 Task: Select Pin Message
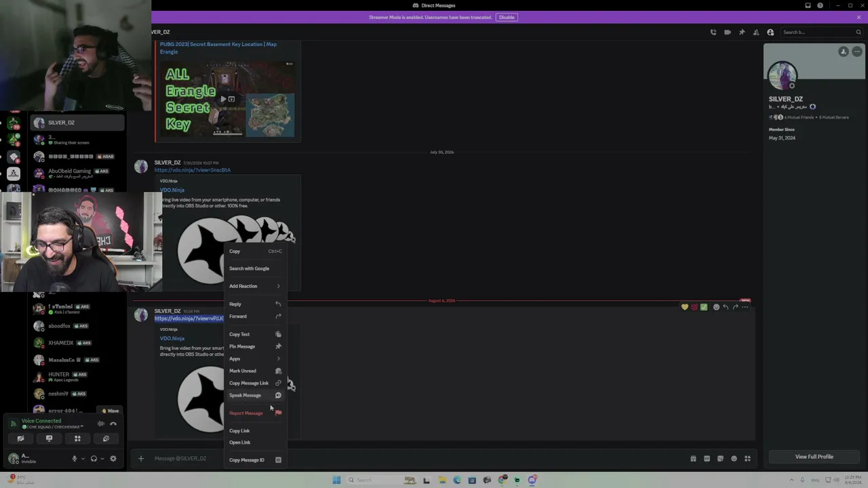coord(255,346)
